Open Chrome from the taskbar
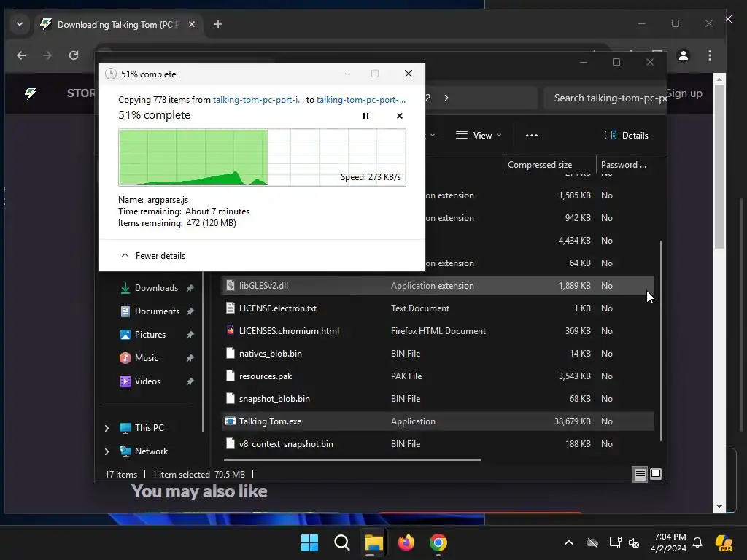Viewport: 747px width, 560px height. pos(438,542)
